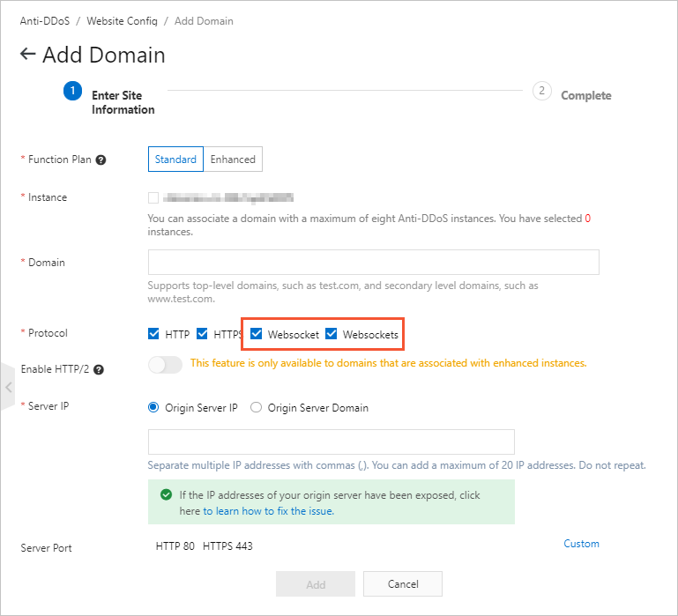Toggle the Enable HTTP/2 switch
The width and height of the screenshot is (678, 616).
[x=165, y=365]
